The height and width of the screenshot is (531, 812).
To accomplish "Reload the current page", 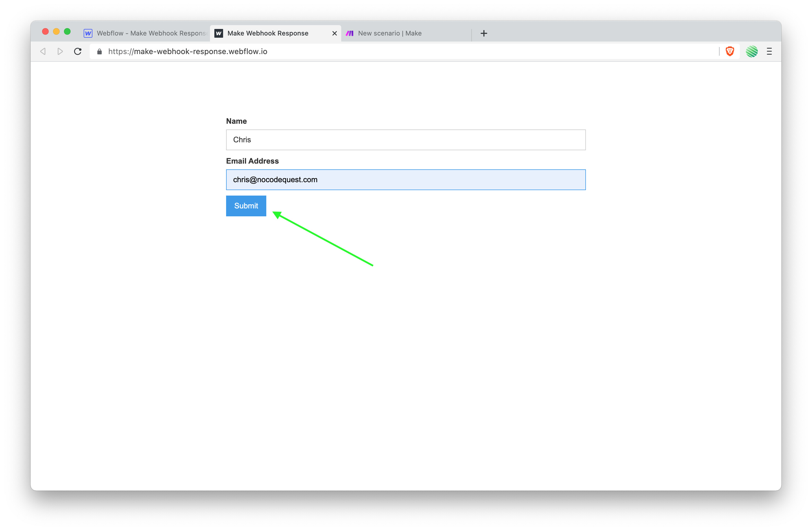I will point(78,51).
